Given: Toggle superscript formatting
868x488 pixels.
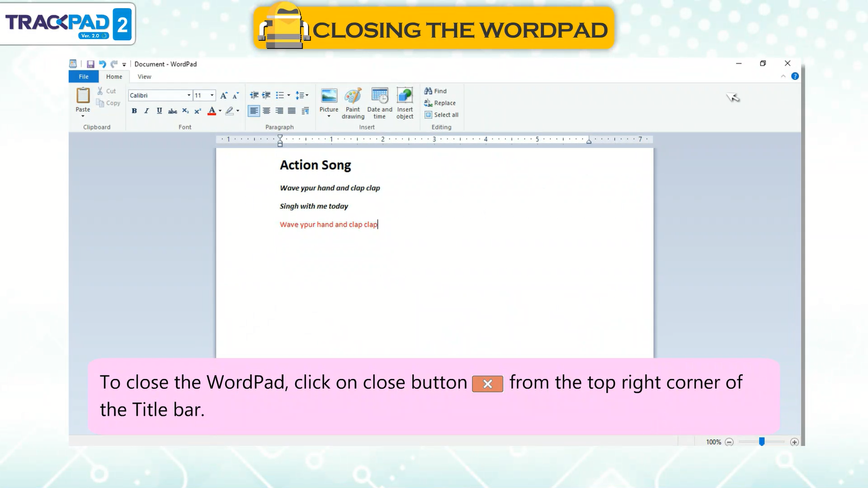Looking at the screenshot, I should (197, 111).
